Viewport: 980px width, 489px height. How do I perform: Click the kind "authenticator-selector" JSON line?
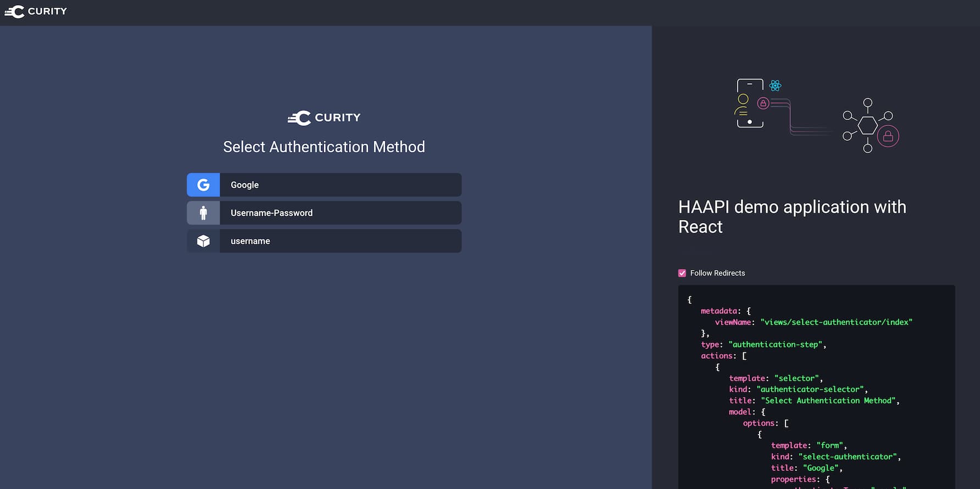click(798, 389)
